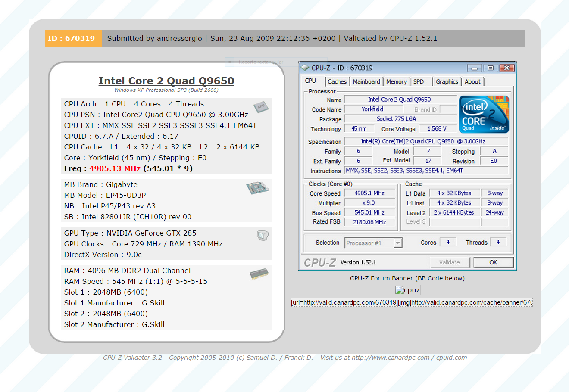Click the RAM : 4096 MB DDR2 Dual Channel line
This screenshot has width=569, height=392.
(x=127, y=271)
